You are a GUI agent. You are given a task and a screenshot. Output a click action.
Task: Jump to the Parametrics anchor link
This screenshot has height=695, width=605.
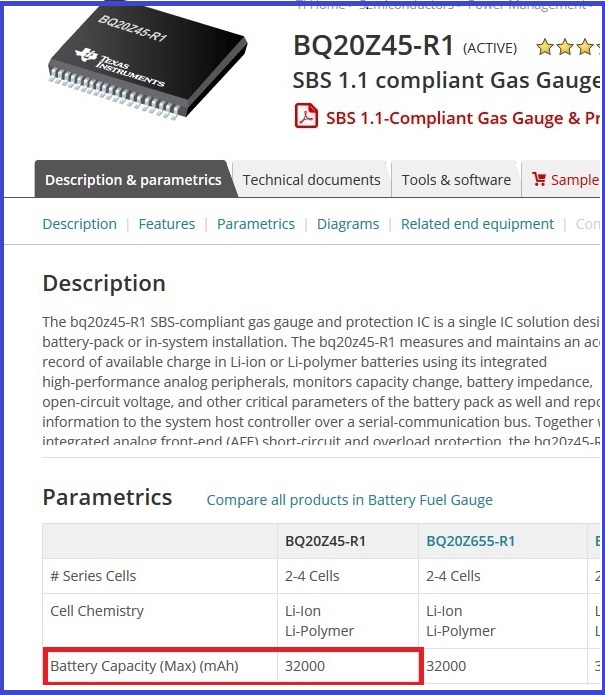click(x=256, y=224)
